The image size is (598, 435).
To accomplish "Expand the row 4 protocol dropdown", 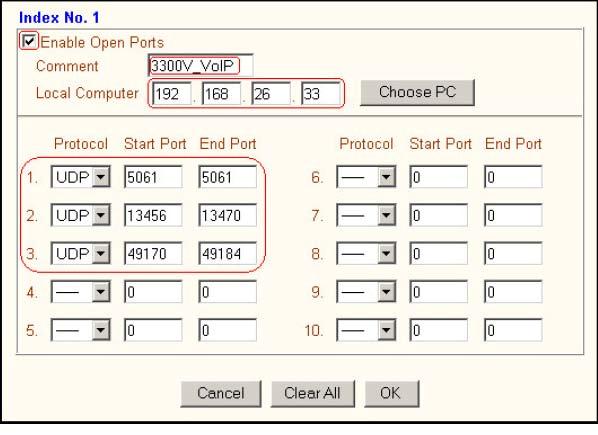I will [80, 292].
